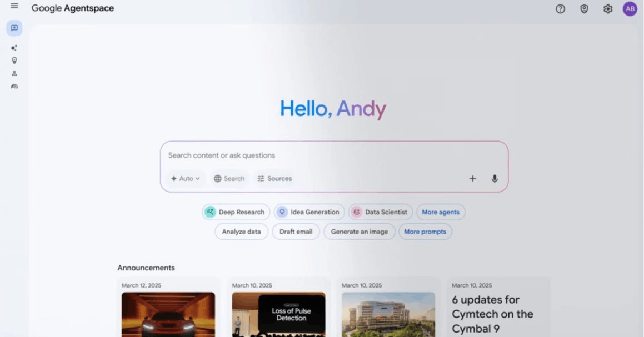Viewport: 644px width, 337px height.
Task: Select the Generate an image prompt
Action: click(x=360, y=232)
